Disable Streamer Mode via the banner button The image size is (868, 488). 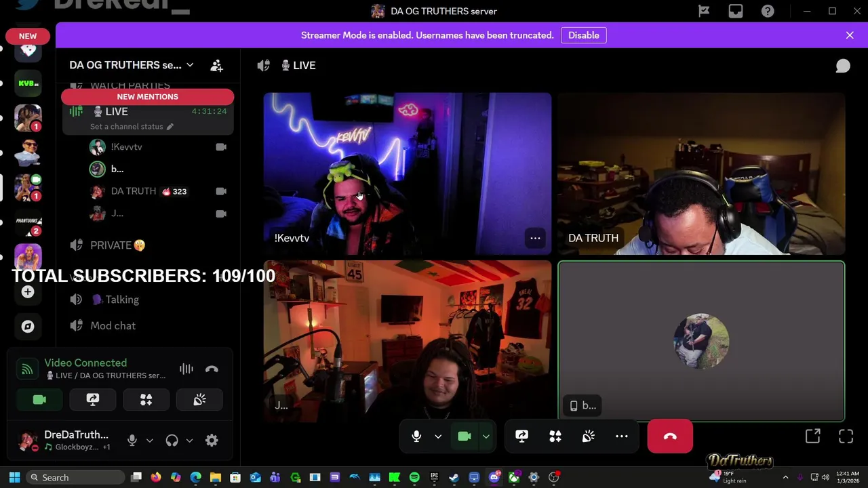pos(584,35)
